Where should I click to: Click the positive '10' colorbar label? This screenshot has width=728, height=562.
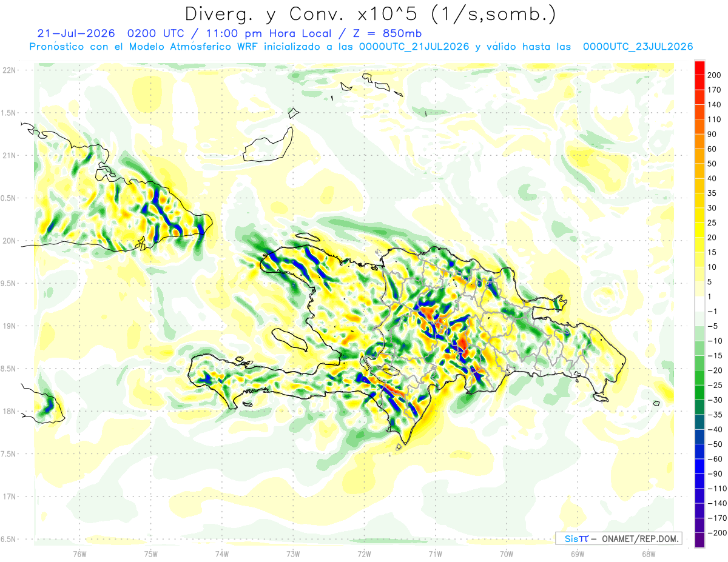coord(713,267)
